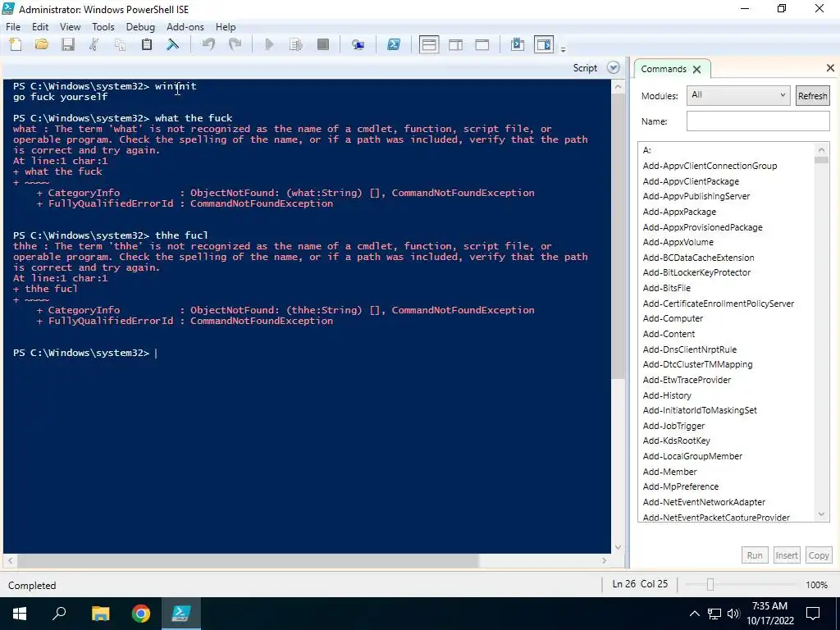Click the Cut scissors icon
The height and width of the screenshot is (630, 840).
tap(94, 44)
